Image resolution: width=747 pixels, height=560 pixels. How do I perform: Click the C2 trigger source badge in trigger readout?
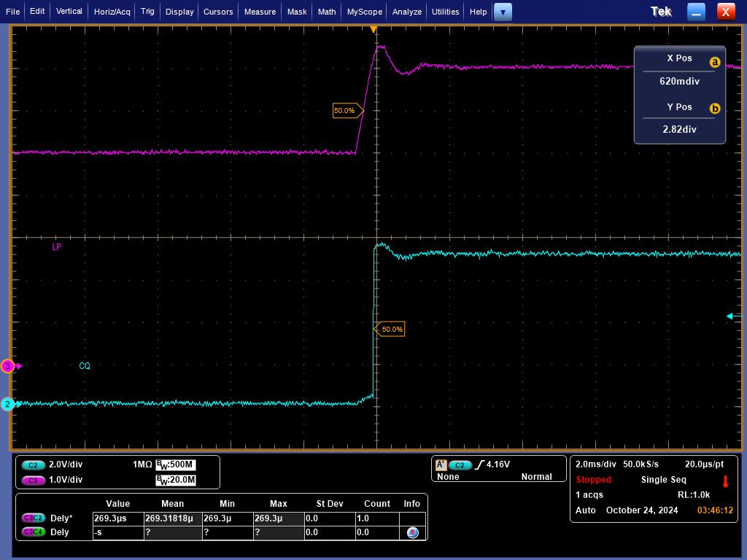[462, 464]
